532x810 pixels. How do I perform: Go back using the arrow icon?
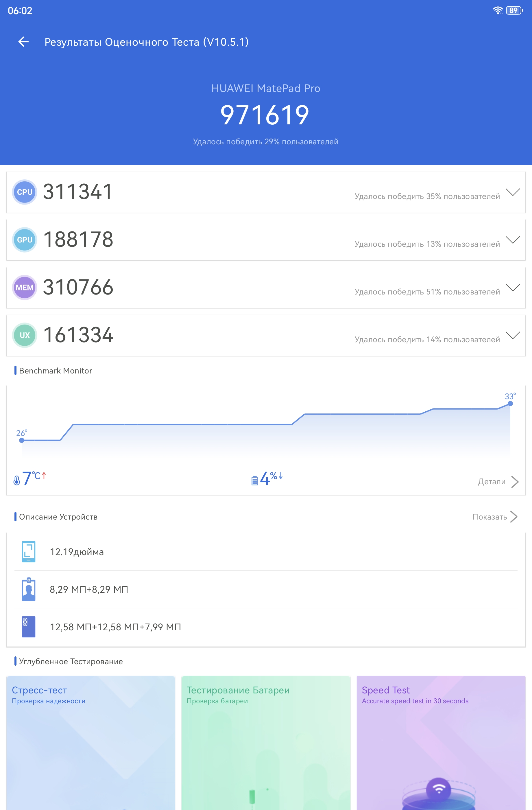(x=23, y=42)
